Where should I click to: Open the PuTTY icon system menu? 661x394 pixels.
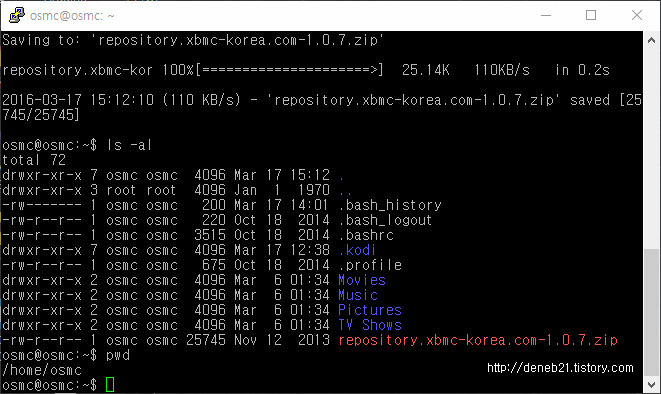[16, 15]
